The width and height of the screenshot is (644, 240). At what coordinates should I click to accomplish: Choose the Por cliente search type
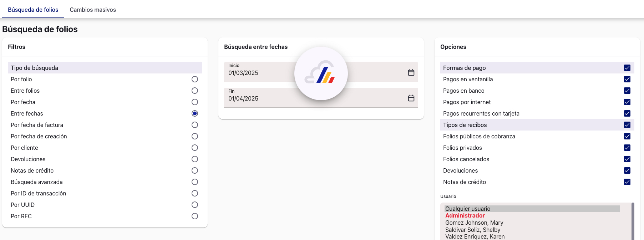(195, 148)
